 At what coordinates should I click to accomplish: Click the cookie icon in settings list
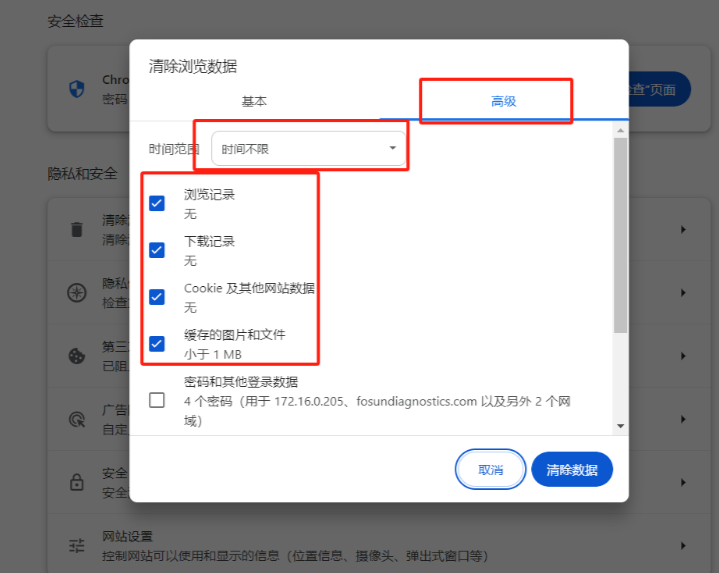[77, 356]
